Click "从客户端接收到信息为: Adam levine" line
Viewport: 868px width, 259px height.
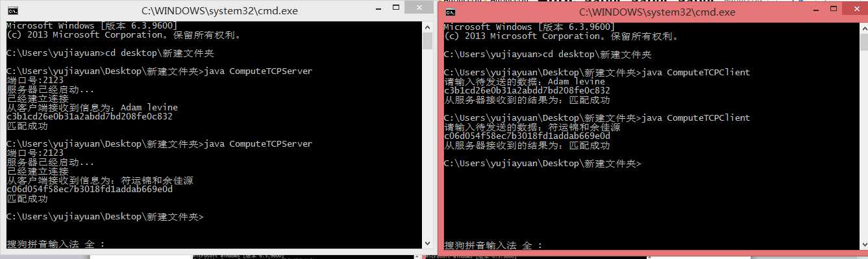point(92,108)
